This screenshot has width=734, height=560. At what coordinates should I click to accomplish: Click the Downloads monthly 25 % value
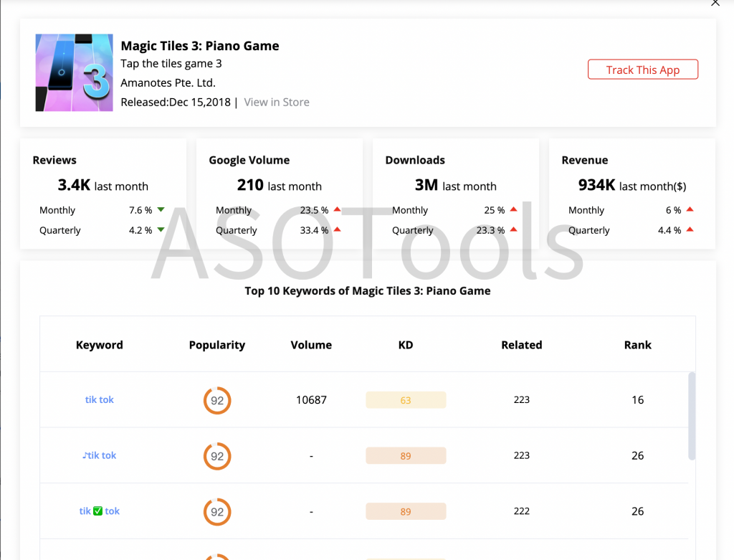(x=495, y=210)
